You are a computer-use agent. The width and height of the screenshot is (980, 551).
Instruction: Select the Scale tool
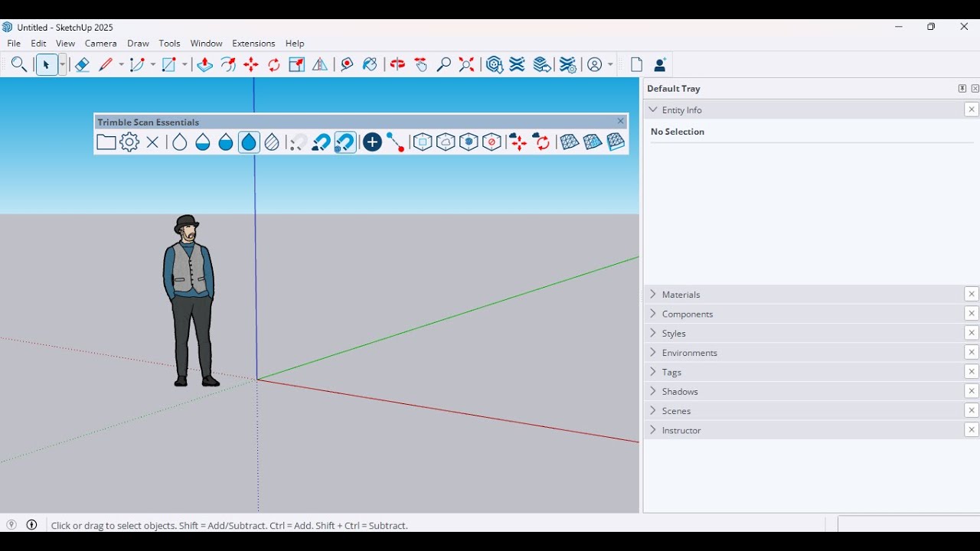tap(297, 65)
